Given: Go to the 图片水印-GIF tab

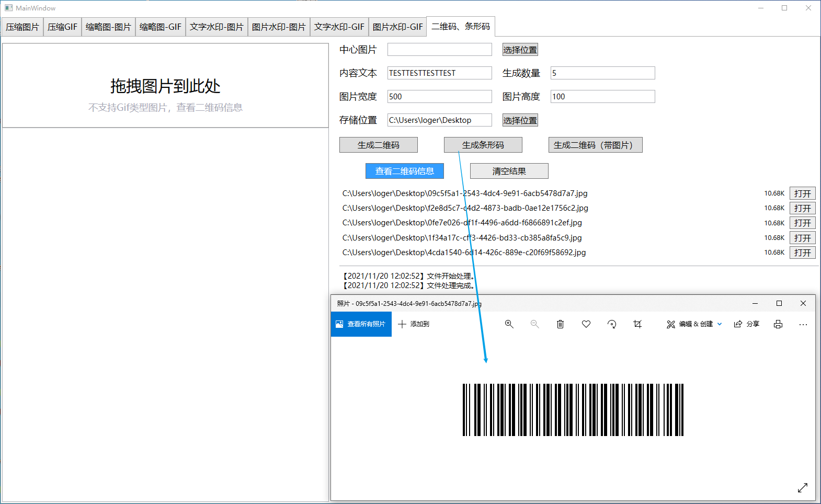Looking at the screenshot, I should [398, 27].
